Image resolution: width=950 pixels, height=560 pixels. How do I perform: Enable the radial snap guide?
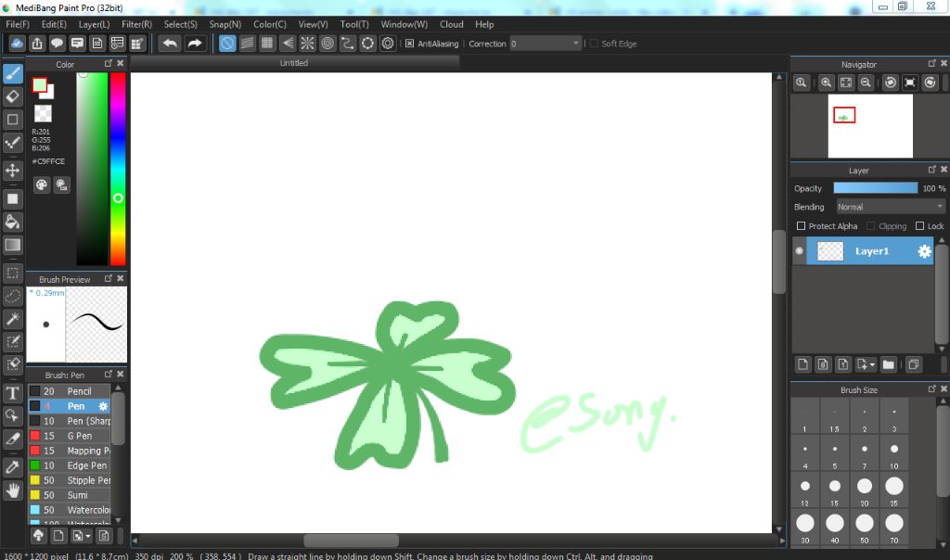tap(308, 43)
